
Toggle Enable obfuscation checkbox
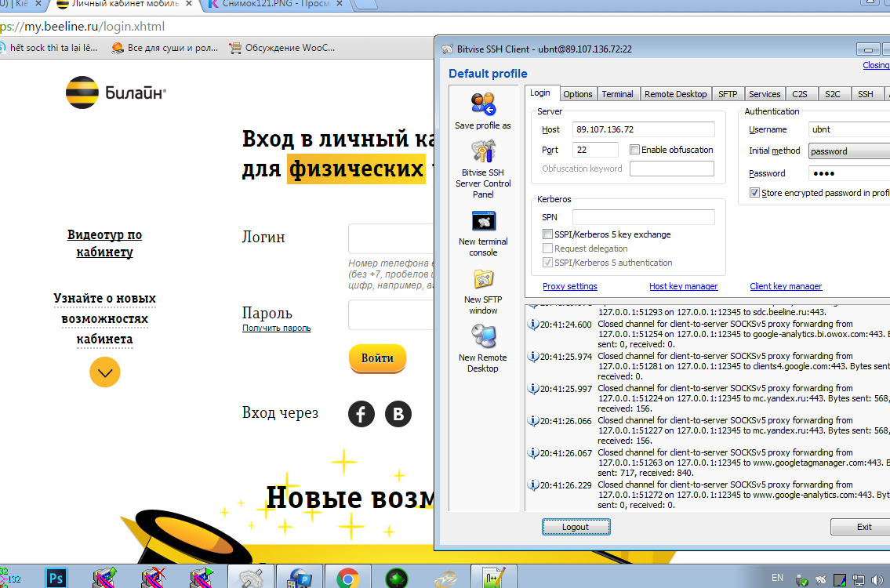[634, 149]
